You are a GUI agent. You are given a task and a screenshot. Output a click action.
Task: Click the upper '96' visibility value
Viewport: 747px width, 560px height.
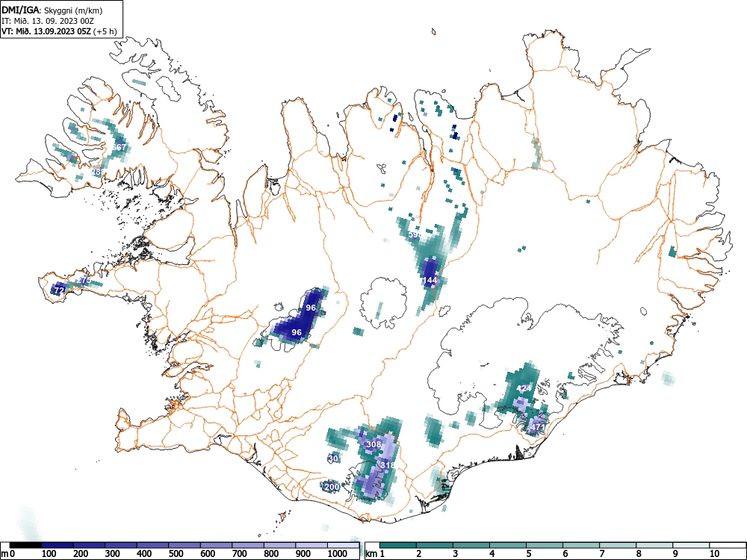coord(311,308)
